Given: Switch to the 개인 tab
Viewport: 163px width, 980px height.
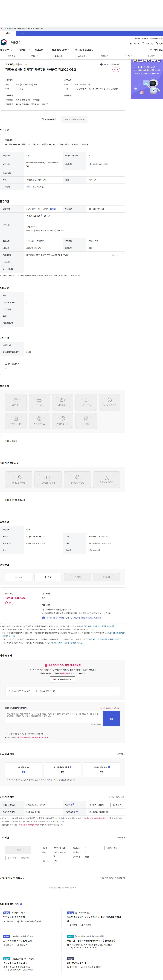Looking at the screenshot, I should [x=8, y=33].
